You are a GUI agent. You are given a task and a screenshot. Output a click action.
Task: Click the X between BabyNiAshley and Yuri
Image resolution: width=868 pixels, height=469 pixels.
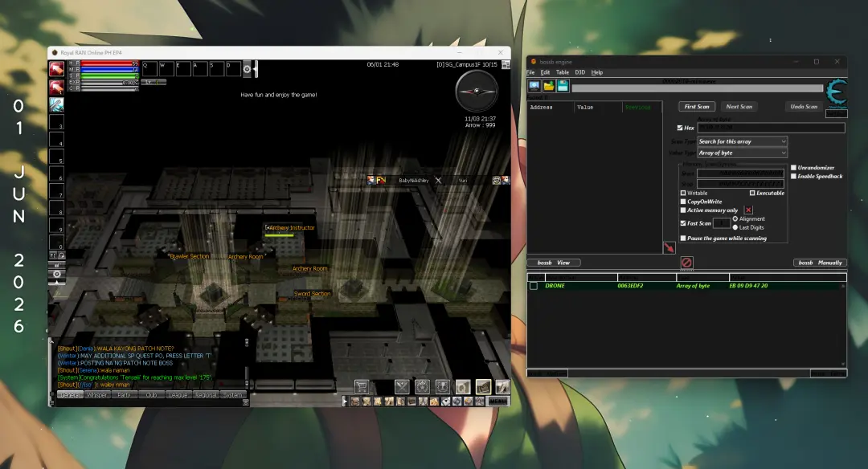click(439, 181)
